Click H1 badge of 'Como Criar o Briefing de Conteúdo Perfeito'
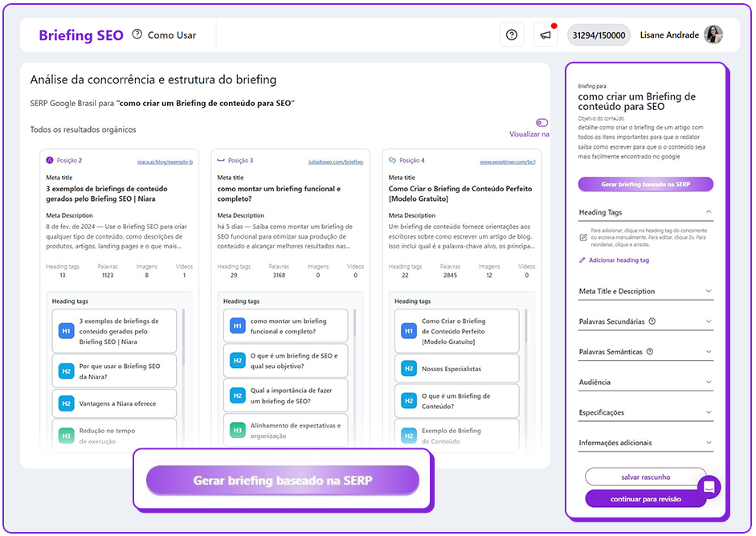Viewport: 756px width, 536px height. point(409,331)
